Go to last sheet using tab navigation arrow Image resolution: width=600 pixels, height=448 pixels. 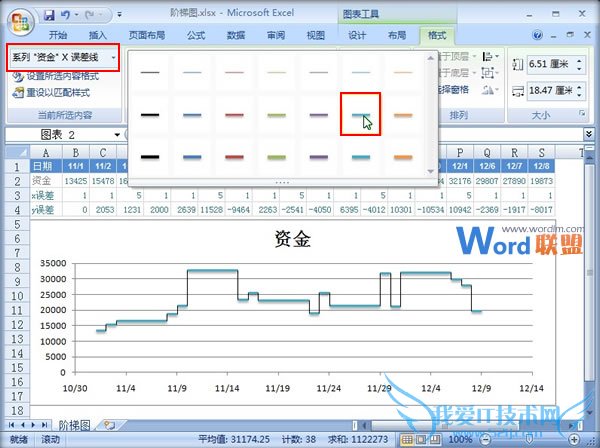(x=44, y=425)
